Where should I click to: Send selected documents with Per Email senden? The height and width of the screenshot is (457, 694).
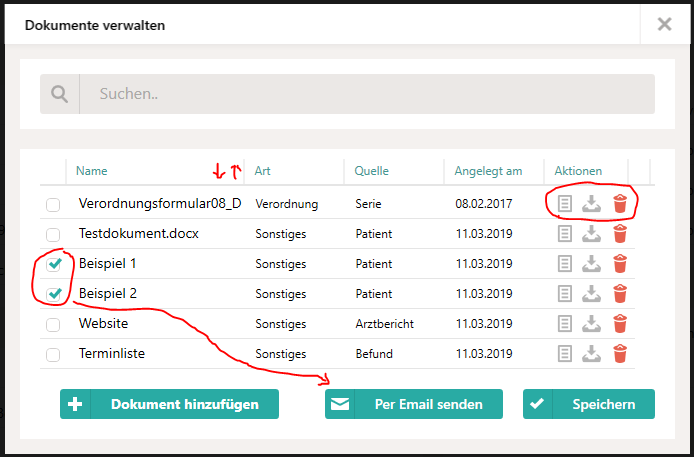point(414,404)
